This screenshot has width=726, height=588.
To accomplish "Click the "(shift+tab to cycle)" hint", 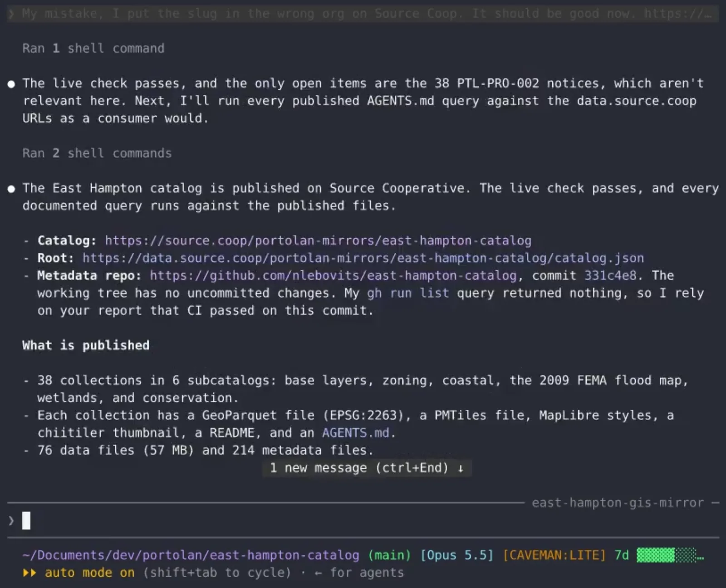I will click(x=217, y=573).
